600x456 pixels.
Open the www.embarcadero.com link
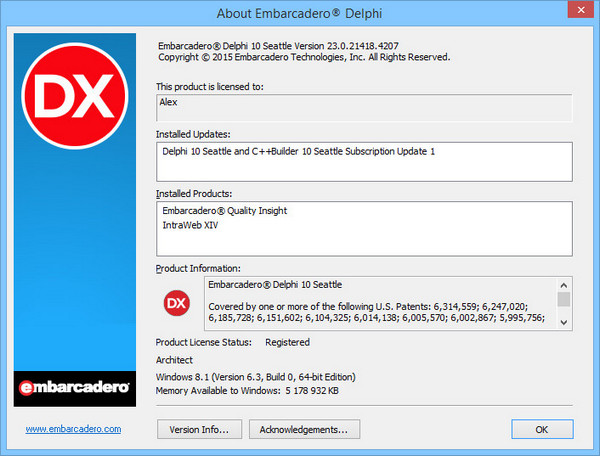73,428
